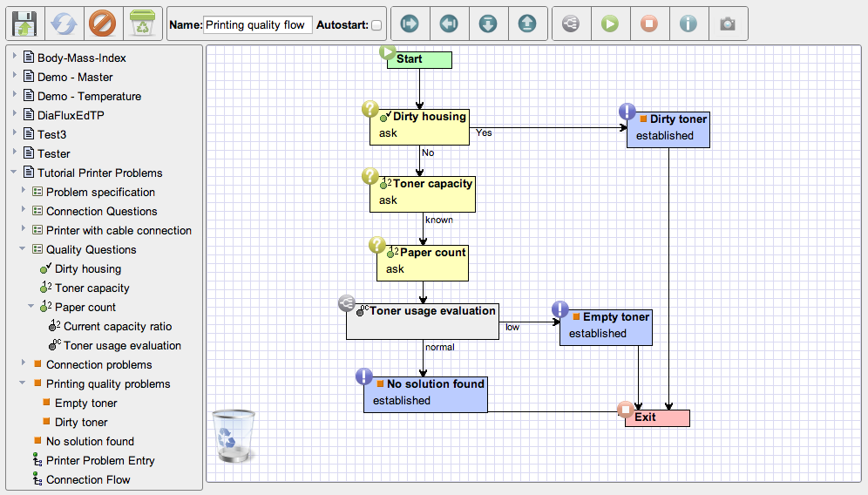The width and height of the screenshot is (868, 495).
Task: Click the up arrow toolbar button
Action: click(x=527, y=24)
